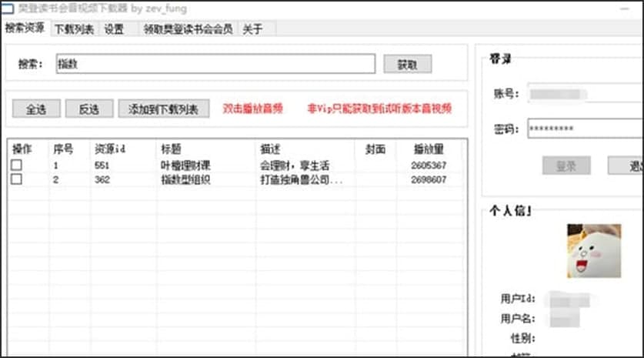644x358 pixels.
Task: Click the 全选 button
Action: tap(36, 109)
